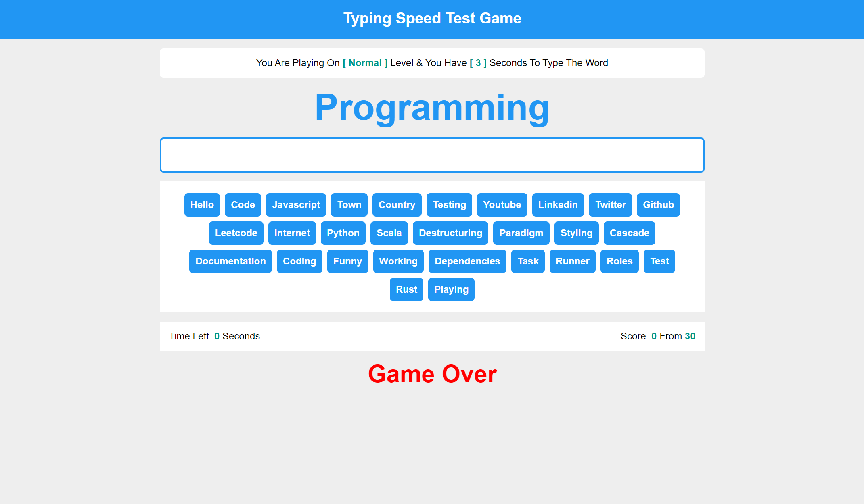Select the 'Hello' word button
The height and width of the screenshot is (504, 864).
tap(202, 204)
